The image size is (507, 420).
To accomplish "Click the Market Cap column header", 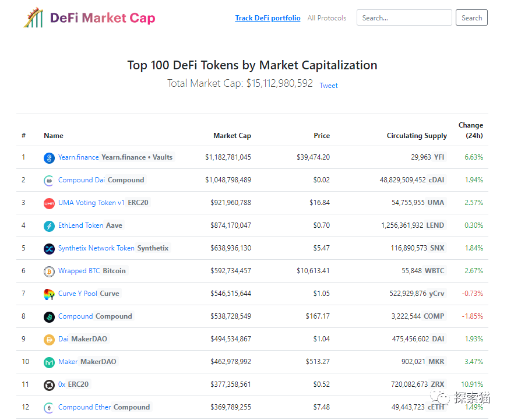I will click(x=232, y=136).
